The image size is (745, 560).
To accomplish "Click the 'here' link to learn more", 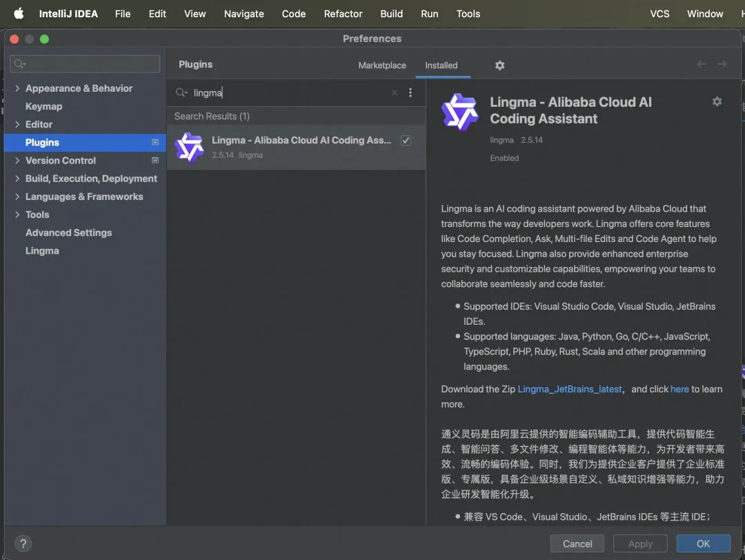I will click(x=679, y=389).
